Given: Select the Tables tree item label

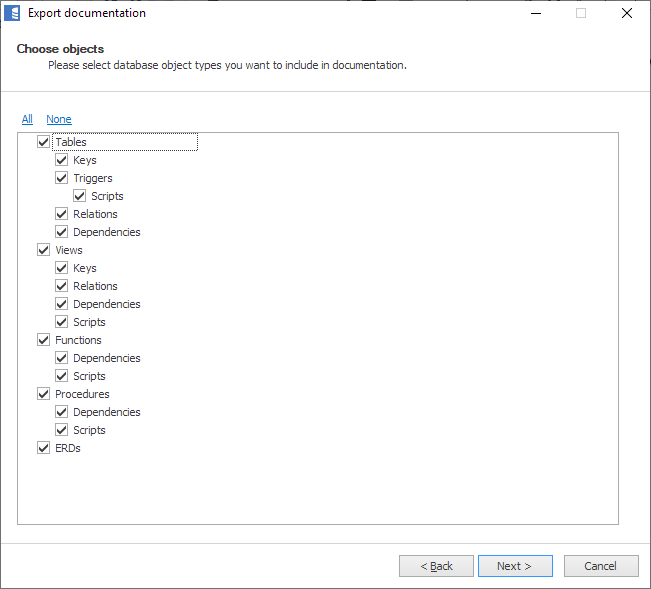Looking at the screenshot, I should tap(71, 142).
